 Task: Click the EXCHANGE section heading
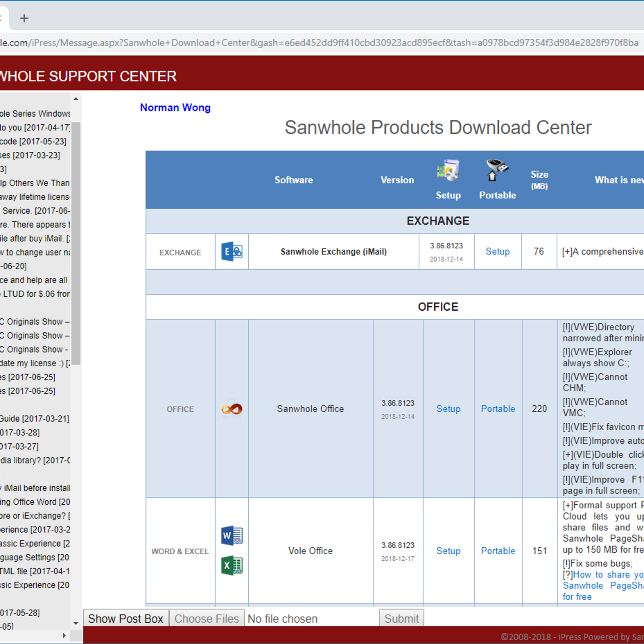point(438,221)
